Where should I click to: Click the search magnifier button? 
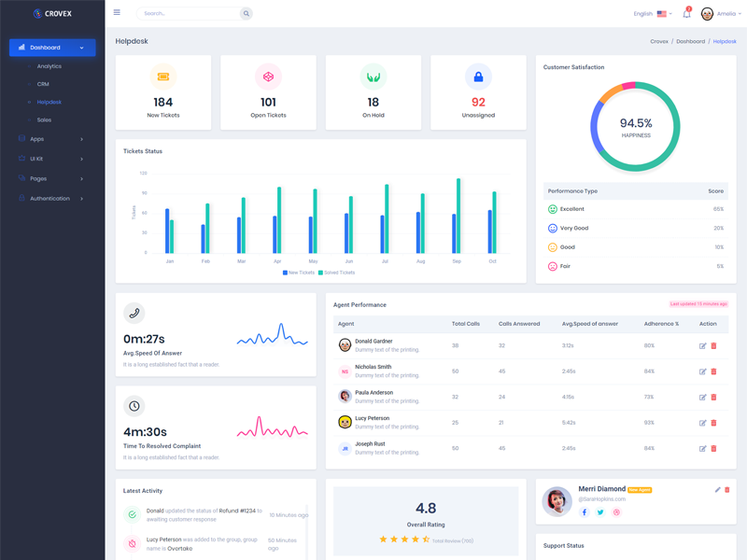coord(247,13)
